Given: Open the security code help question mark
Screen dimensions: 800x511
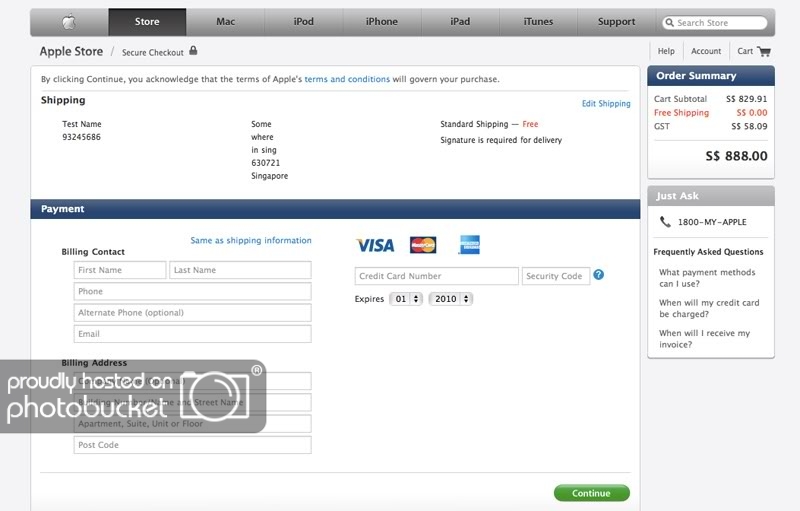Looking at the screenshot, I should click(x=598, y=275).
